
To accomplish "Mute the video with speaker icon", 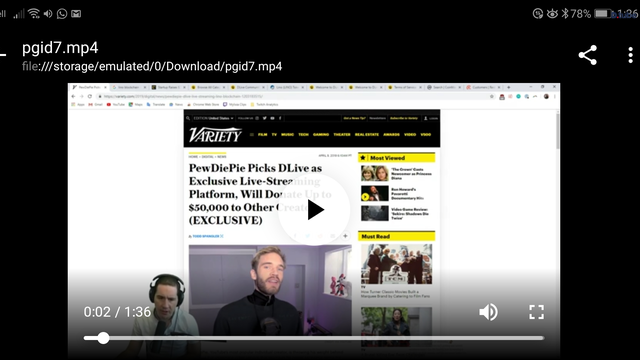I will point(488,312).
